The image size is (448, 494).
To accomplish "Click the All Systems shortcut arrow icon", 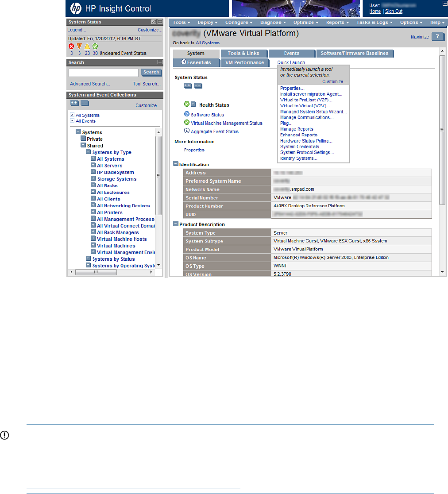I will pyautogui.click(x=72, y=115).
